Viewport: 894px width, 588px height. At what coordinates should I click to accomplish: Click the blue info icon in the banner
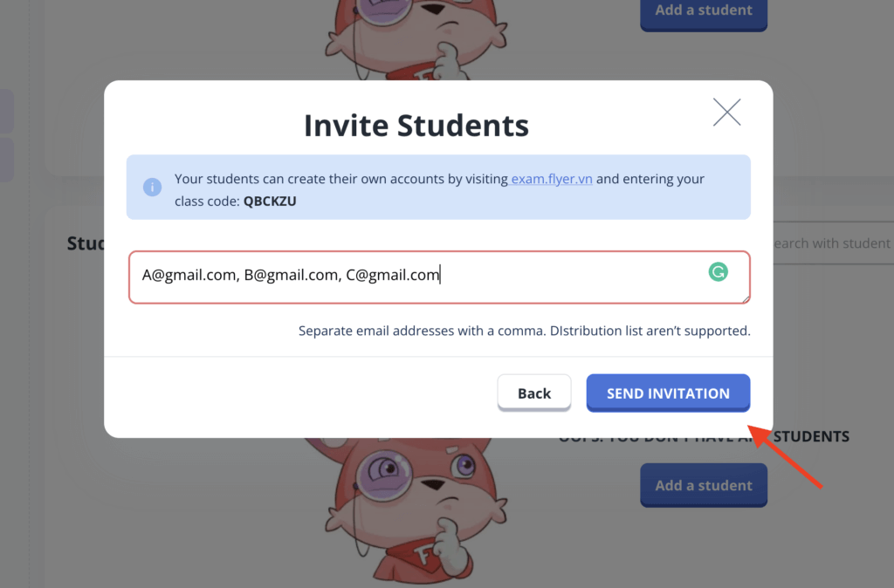pos(152,187)
